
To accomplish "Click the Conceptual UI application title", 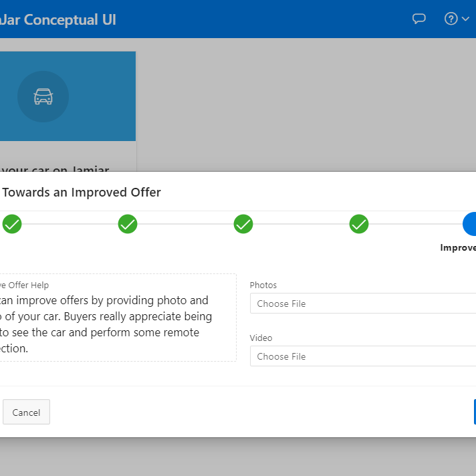I will coord(59,19).
